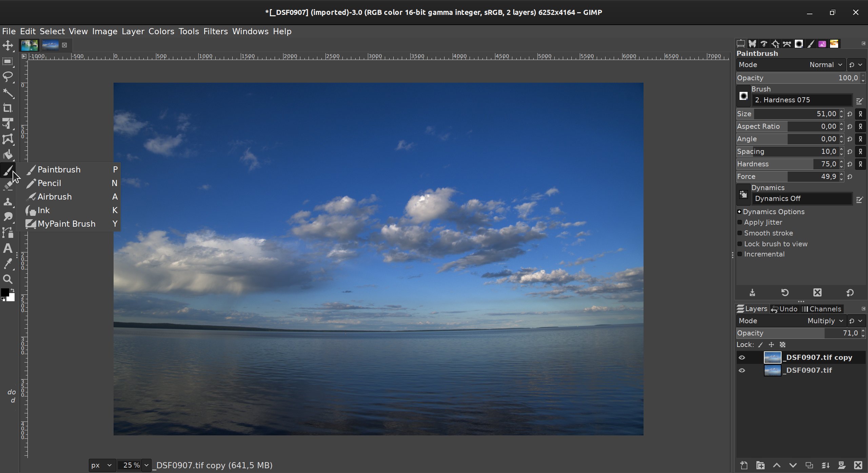
Task: Open the Patterns dialog tab
Action: (x=822, y=43)
